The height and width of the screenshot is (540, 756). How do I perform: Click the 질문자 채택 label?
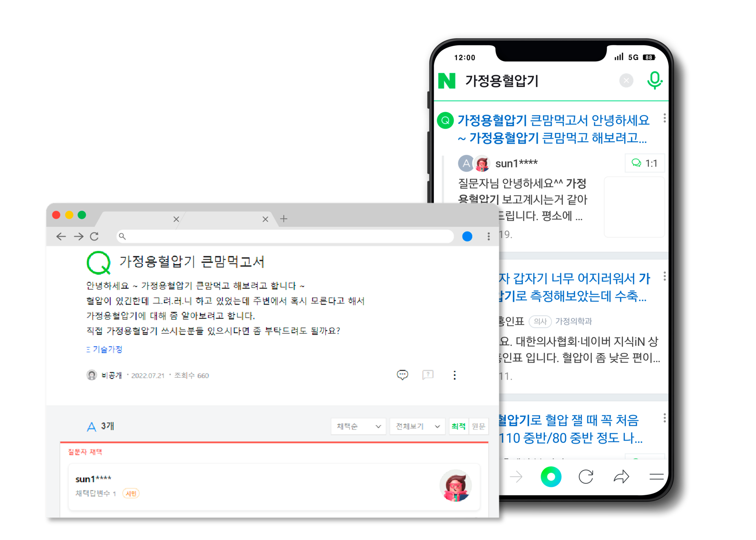[85, 452]
